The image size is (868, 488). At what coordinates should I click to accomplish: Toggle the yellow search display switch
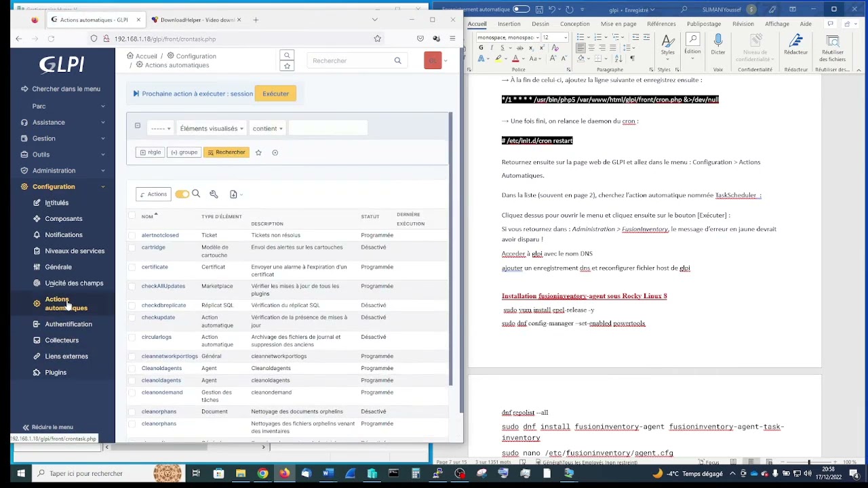pyautogui.click(x=182, y=195)
